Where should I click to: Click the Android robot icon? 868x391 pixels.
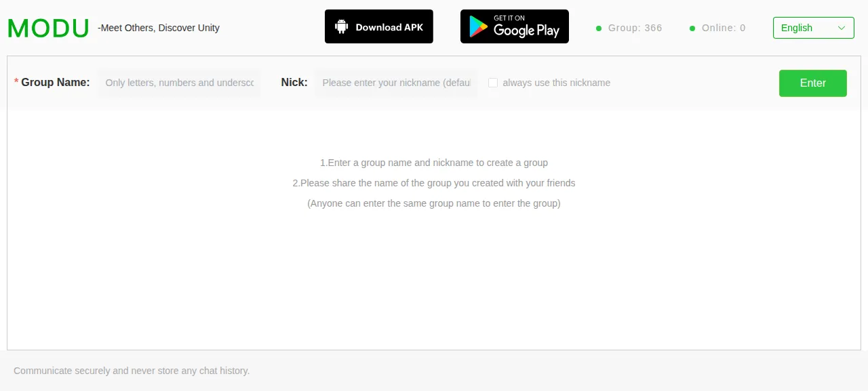pyautogui.click(x=342, y=26)
